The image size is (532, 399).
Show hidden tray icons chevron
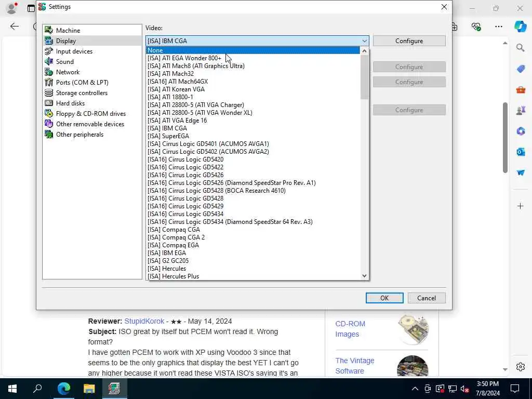(415, 389)
